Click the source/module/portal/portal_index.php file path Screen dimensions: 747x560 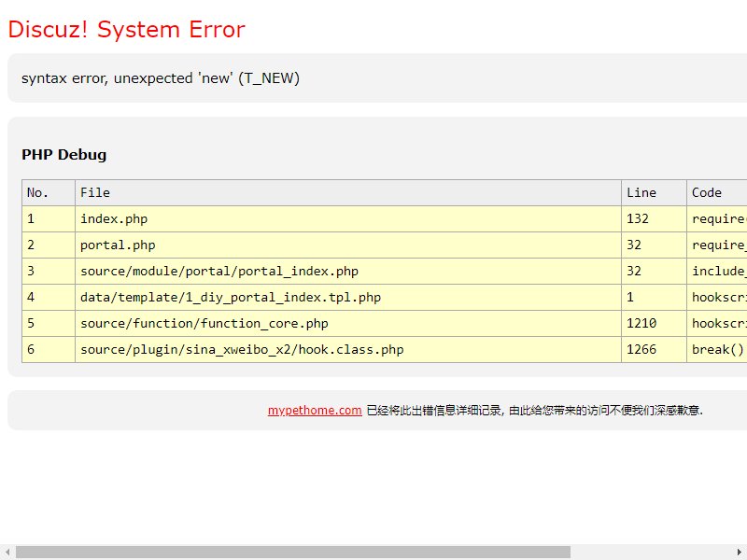(219, 272)
